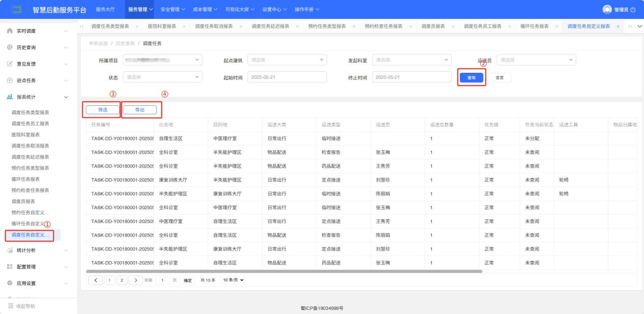
Task: Click the chart icon beside 报表统计
Action: [10, 97]
